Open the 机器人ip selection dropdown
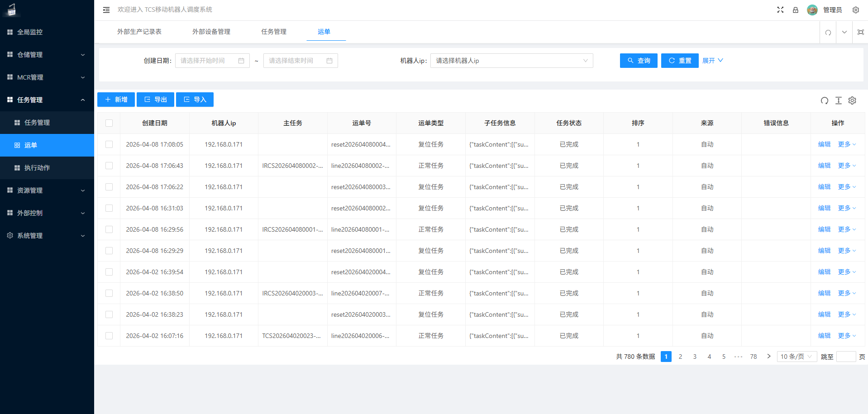 [511, 61]
